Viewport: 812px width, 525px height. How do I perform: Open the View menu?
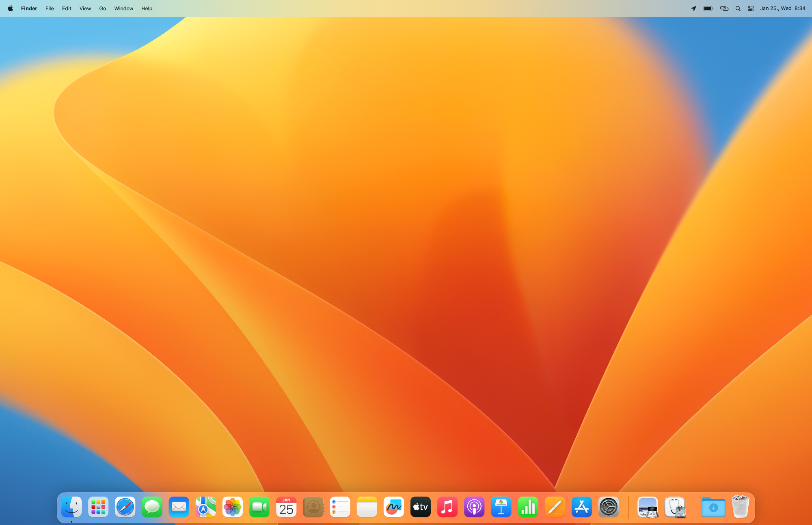point(85,9)
